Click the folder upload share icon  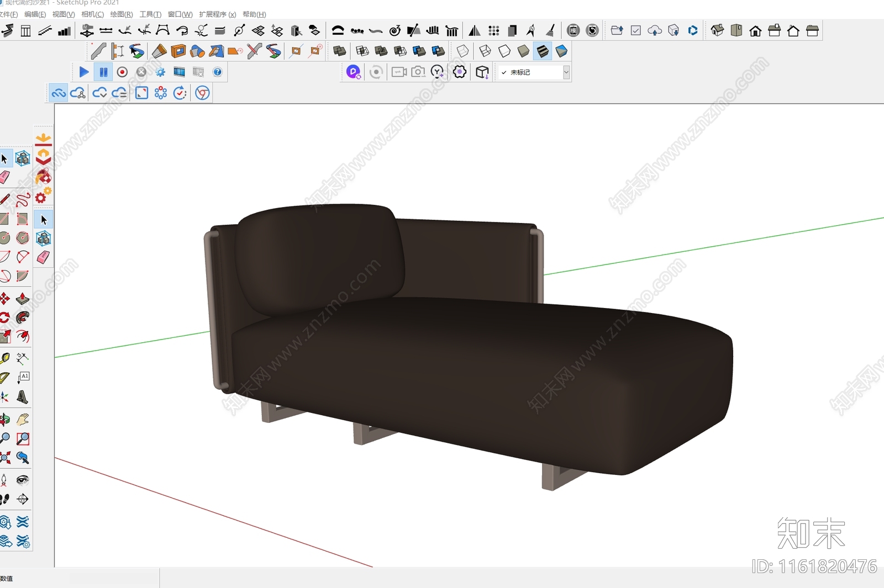[x=617, y=30]
